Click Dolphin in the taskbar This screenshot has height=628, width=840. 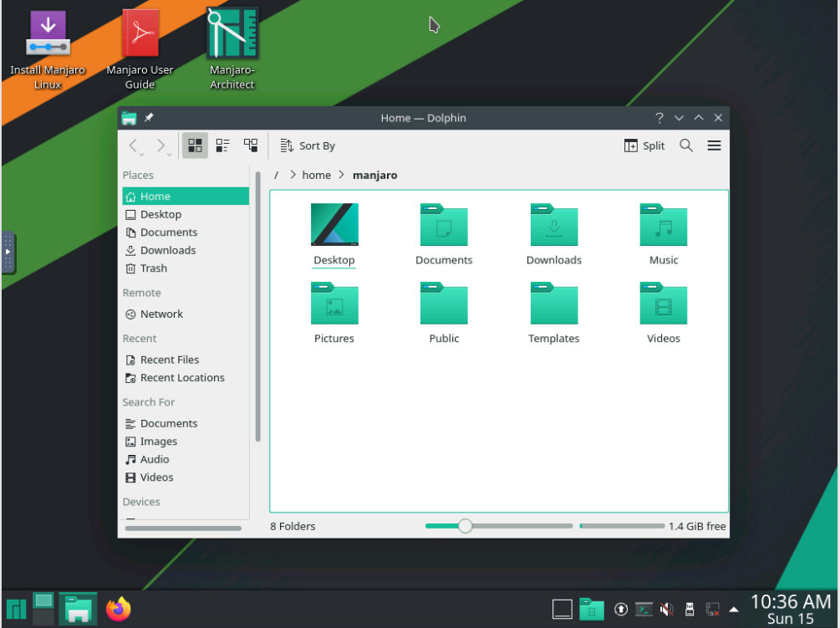(78, 610)
